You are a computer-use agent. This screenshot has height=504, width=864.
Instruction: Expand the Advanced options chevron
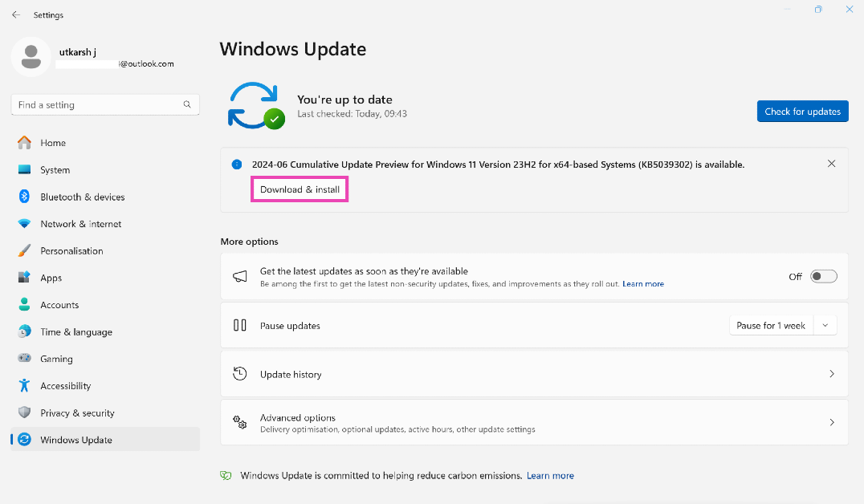(x=832, y=422)
